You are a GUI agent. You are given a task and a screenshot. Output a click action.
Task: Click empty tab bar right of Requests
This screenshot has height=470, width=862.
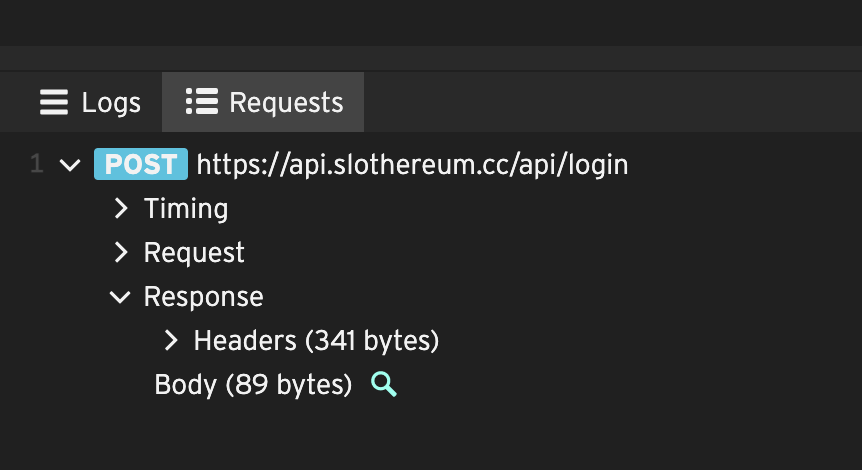tap(610, 102)
